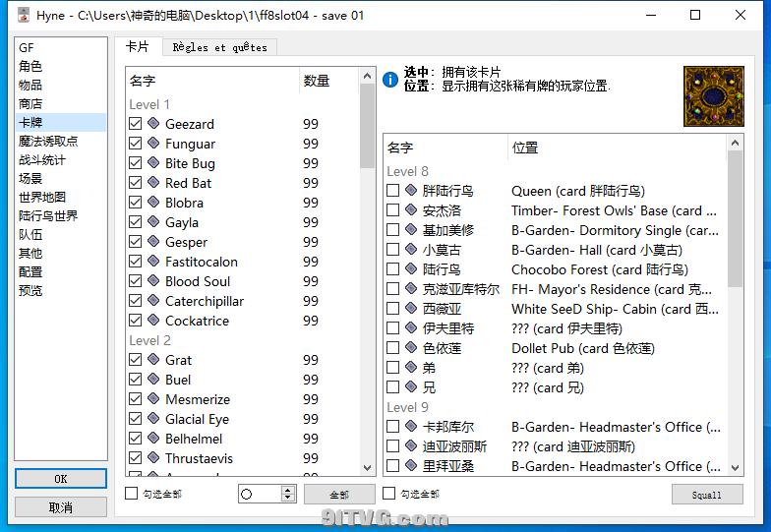771x532 pixels.
Task: Click the card icon next to 西薇亚
Action: tap(411, 309)
